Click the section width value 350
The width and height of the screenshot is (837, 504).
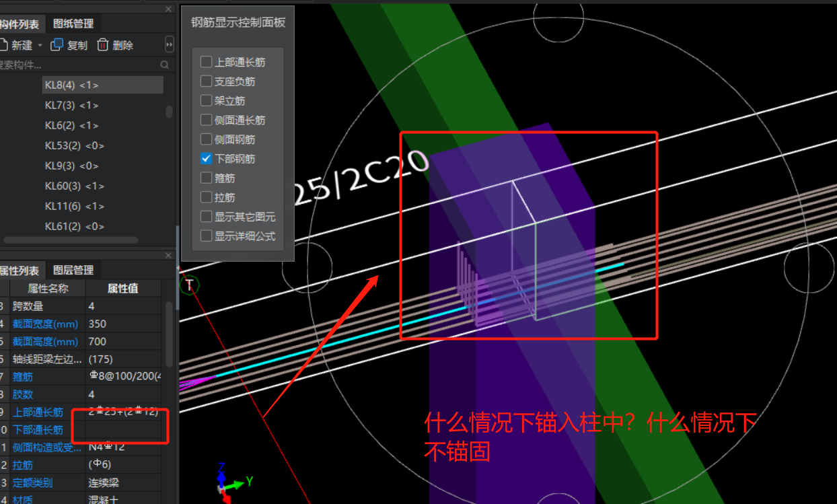[98, 324]
